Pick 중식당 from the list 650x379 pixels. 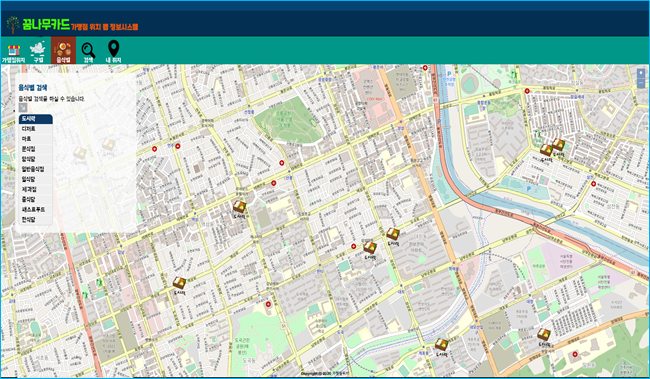(x=36, y=199)
